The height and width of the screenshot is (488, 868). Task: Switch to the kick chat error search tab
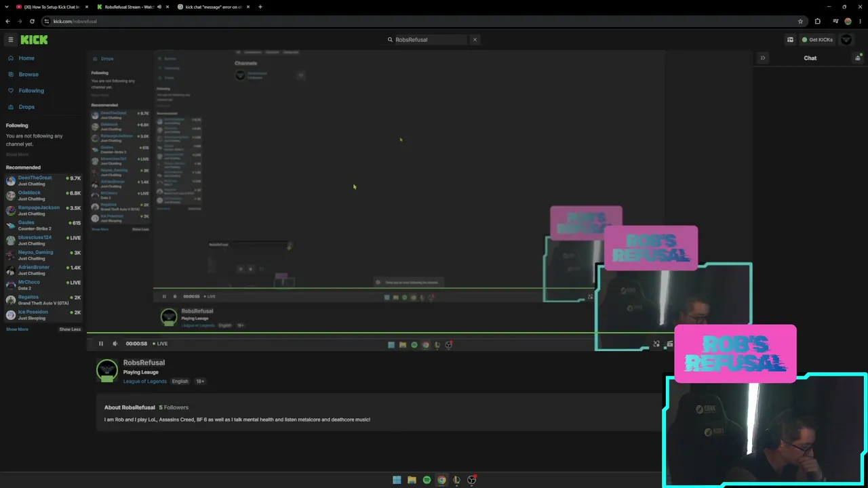(214, 7)
